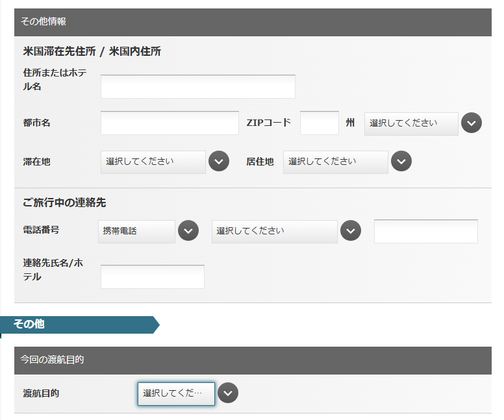Open the phone country code dropdown
Screen dimensions: 504x420
click(x=275, y=232)
